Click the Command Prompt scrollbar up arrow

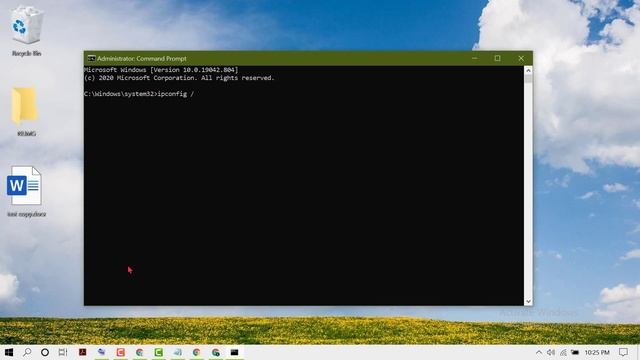(528, 70)
